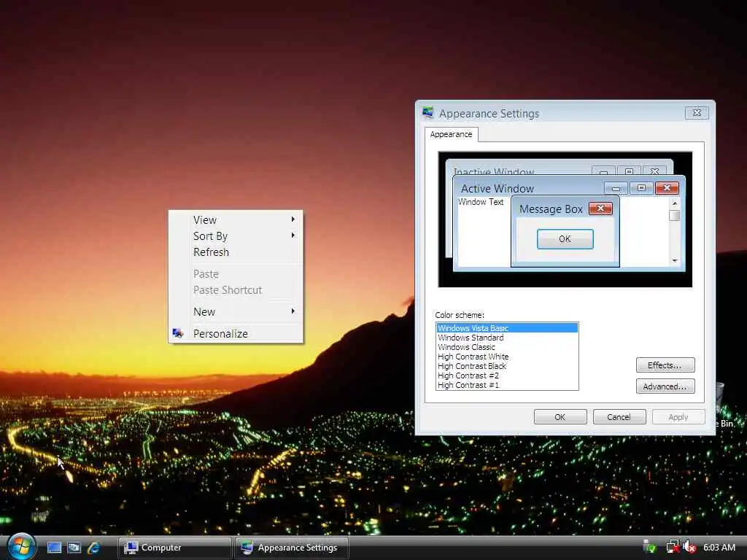Click the Apply button
This screenshot has height=560, width=747.
(x=678, y=416)
